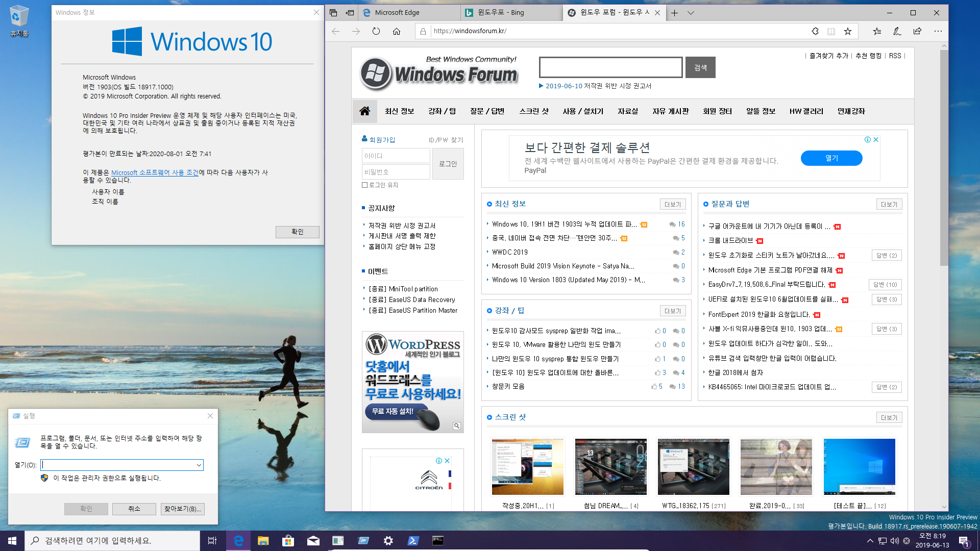Add page to favorites star icon

[848, 31]
